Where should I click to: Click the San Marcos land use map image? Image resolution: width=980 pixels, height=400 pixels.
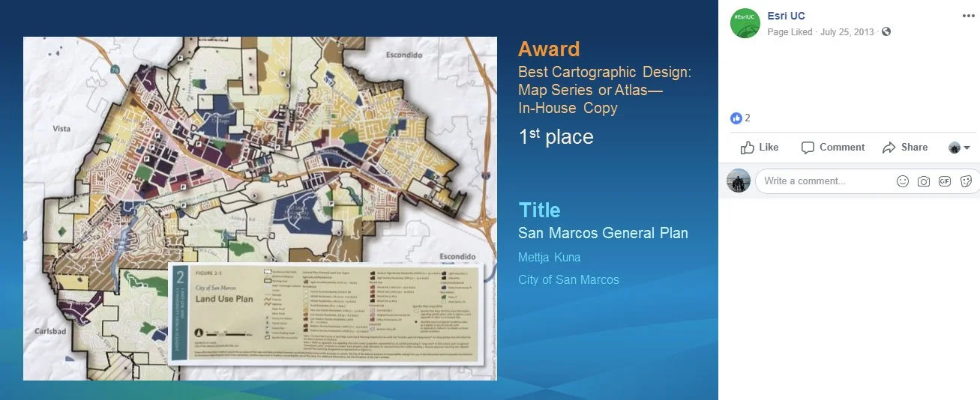coord(260,208)
